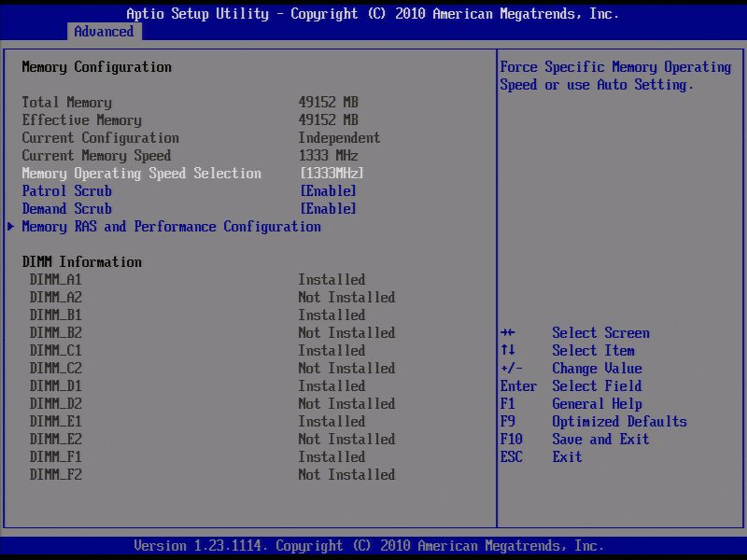Change the Patrol Scrub setting
The height and width of the screenshot is (560, 747).
[x=329, y=190]
